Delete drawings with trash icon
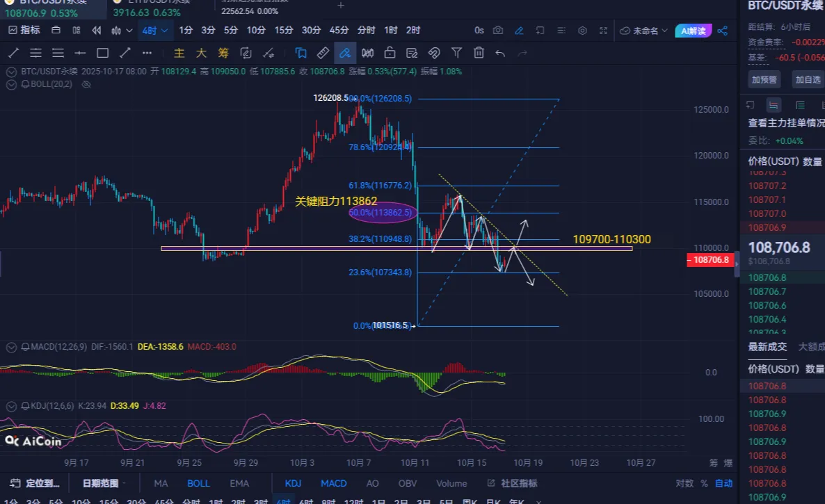The height and width of the screenshot is (504, 825). [x=479, y=53]
